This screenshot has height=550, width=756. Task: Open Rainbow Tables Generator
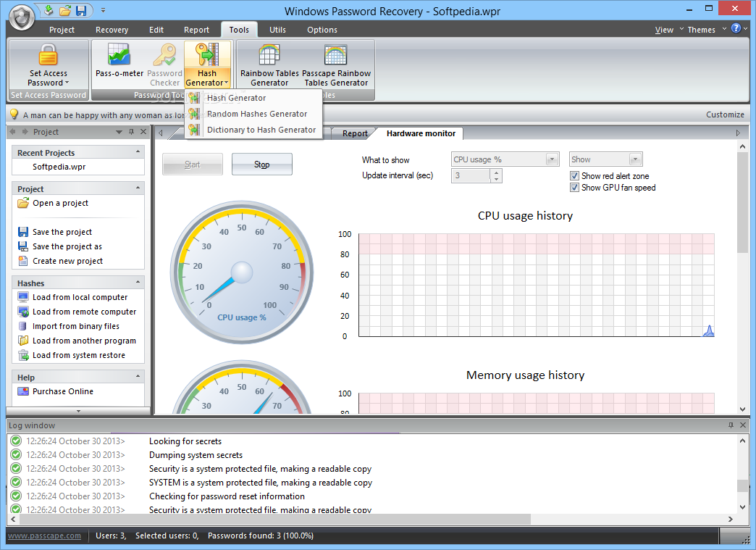(269, 64)
